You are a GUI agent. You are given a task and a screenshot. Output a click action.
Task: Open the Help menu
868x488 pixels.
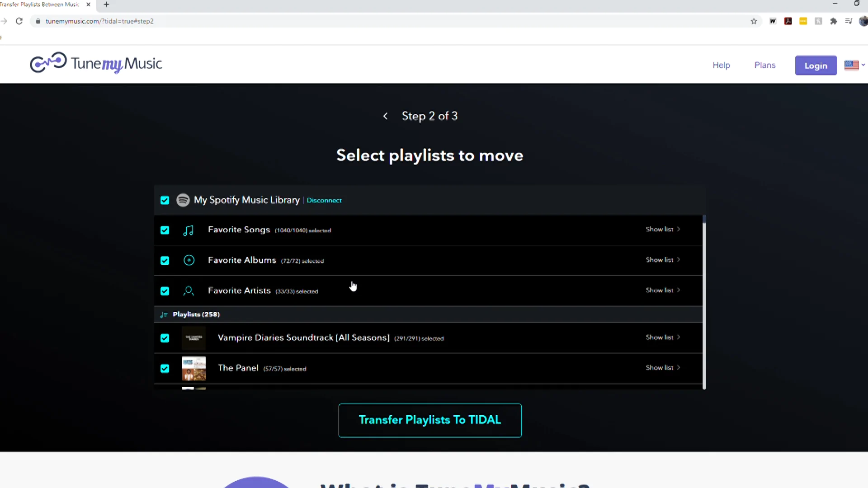coord(722,65)
